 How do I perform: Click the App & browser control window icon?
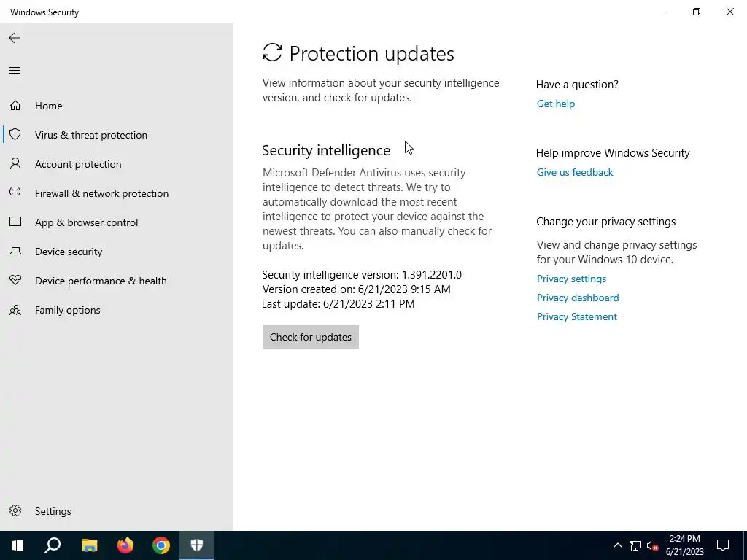coord(15,222)
